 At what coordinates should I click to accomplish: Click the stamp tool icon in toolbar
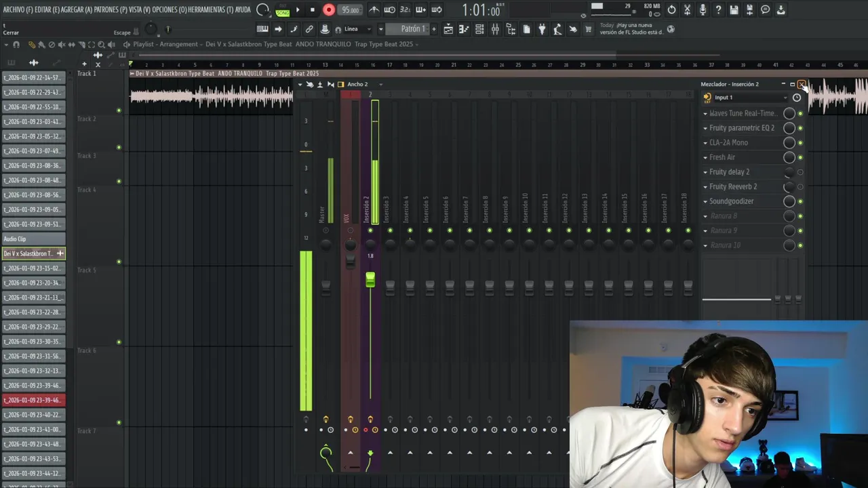[x=325, y=29]
